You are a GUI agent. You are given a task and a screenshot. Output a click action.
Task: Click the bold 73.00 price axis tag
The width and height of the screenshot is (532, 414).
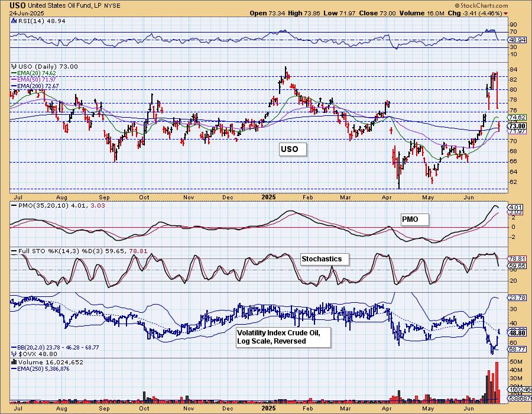(517, 126)
